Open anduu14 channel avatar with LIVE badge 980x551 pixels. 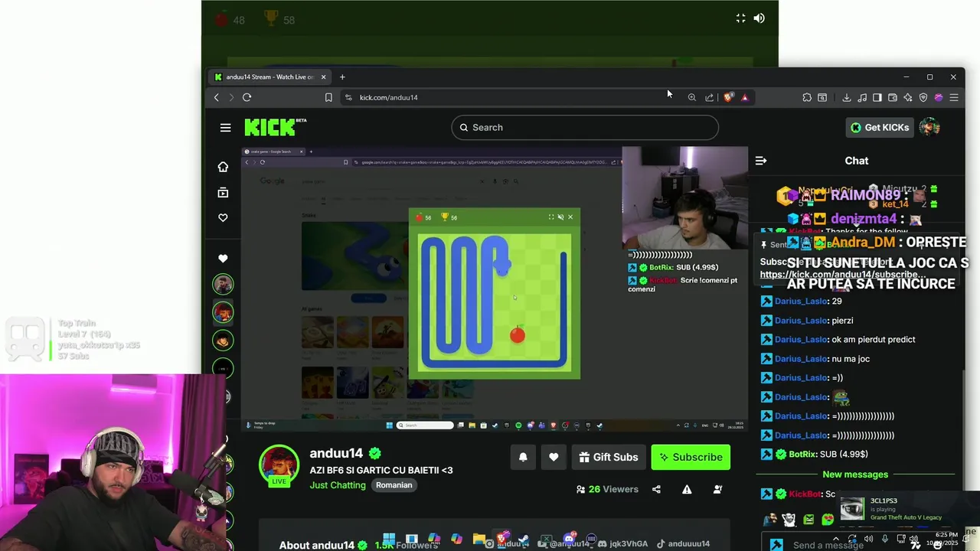(x=279, y=465)
